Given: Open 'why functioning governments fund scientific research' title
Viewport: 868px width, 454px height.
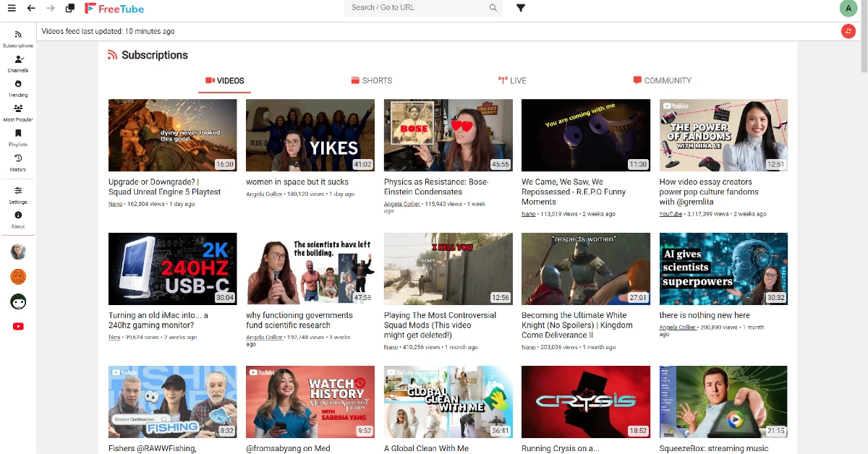Looking at the screenshot, I should [x=299, y=320].
